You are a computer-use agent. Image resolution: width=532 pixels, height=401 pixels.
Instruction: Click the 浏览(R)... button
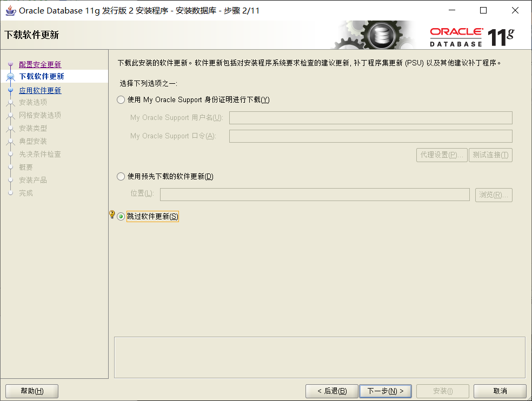click(x=494, y=195)
